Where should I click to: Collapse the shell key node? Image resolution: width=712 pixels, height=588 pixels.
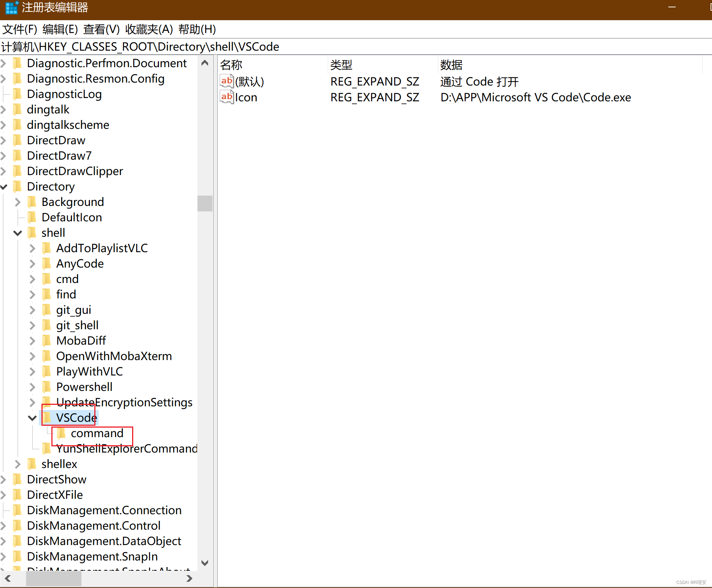coord(18,233)
